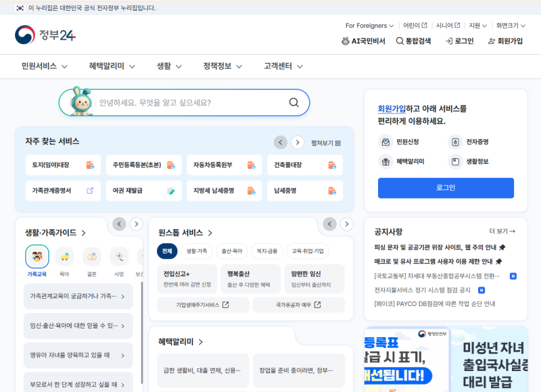Open notice 피싱 문자 및 공공기관 위장 사이트
This screenshot has height=392, width=541.
pyautogui.click(x=440, y=247)
